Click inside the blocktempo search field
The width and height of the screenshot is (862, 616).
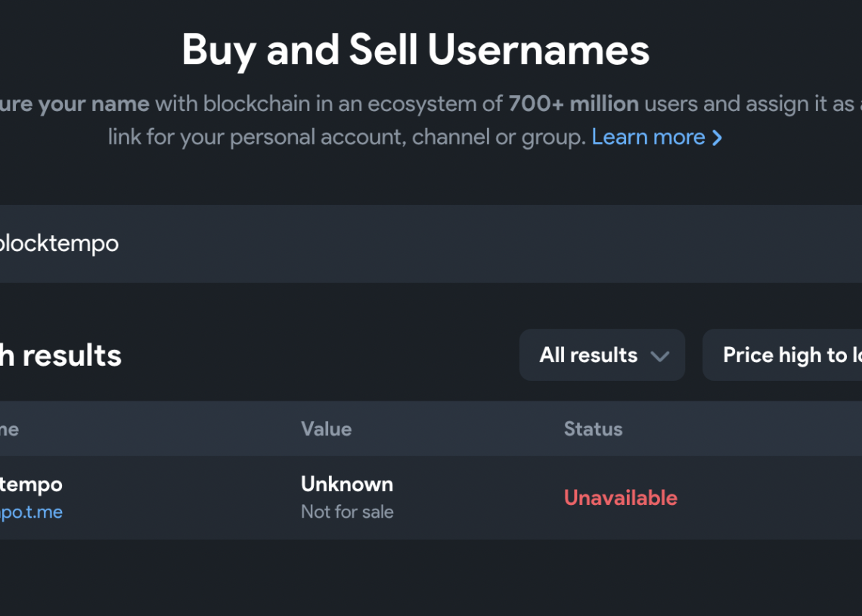pos(302,243)
